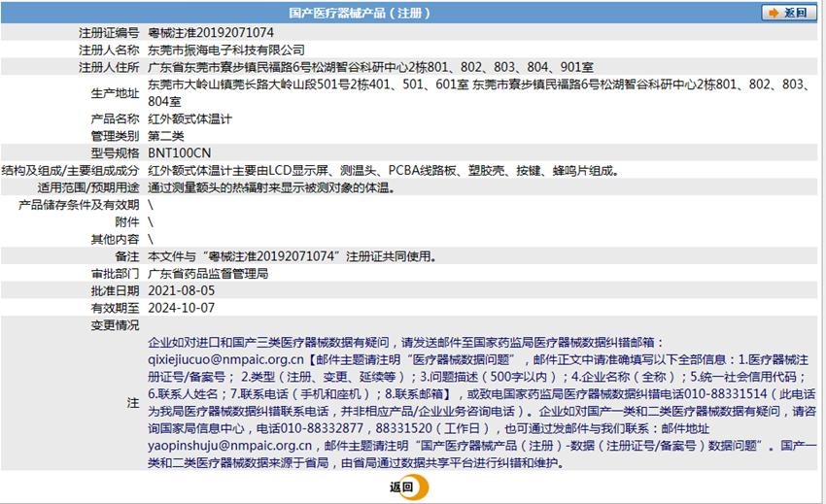Select expiry date 2024-10-07

pos(181,308)
